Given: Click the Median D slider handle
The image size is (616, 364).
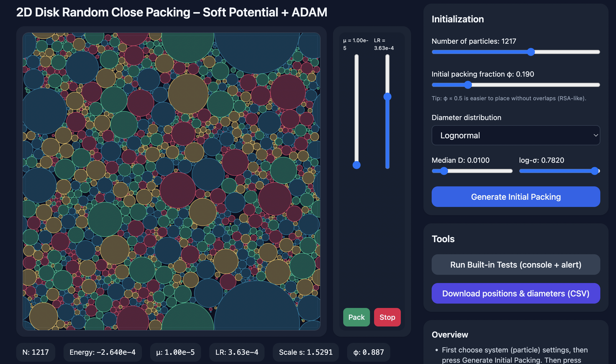Looking at the screenshot, I should coord(444,171).
